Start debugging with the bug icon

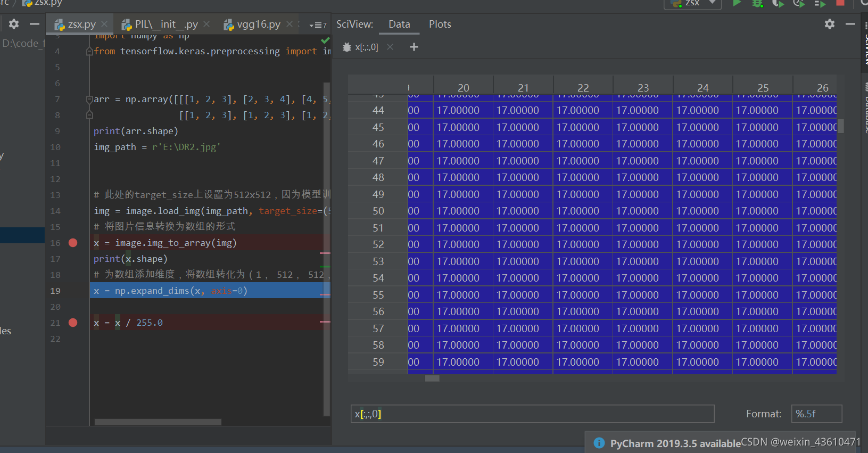click(x=757, y=3)
